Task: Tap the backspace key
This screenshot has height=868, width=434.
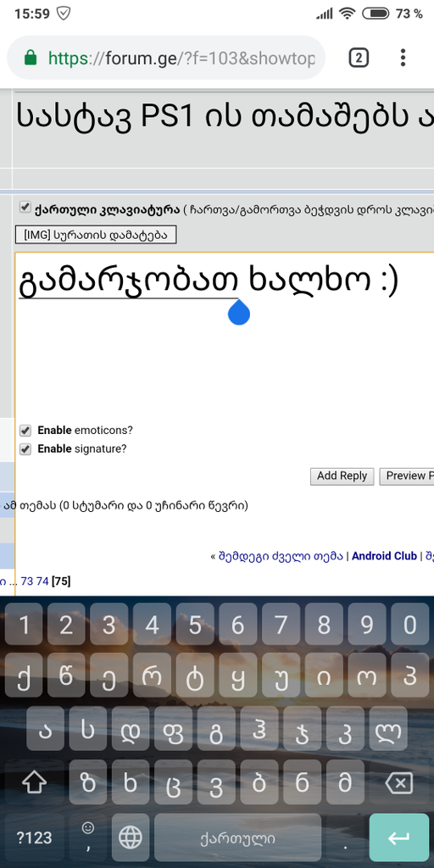Action: point(398,782)
